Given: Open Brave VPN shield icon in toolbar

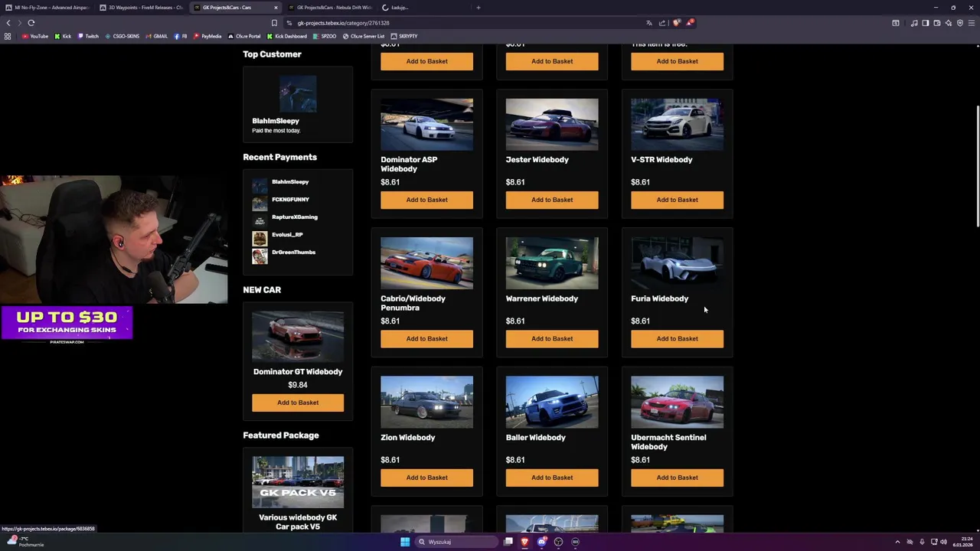Looking at the screenshot, I should pyautogui.click(x=960, y=23).
